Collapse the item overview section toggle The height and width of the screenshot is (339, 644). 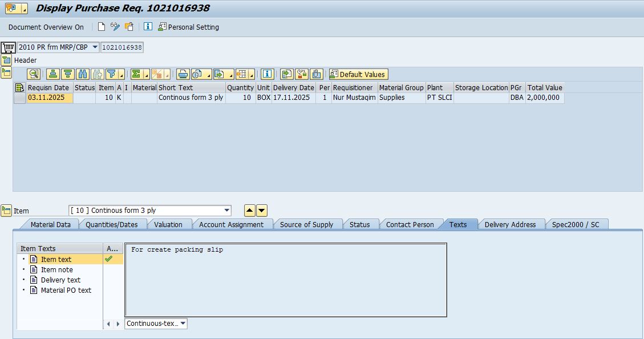[6, 72]
